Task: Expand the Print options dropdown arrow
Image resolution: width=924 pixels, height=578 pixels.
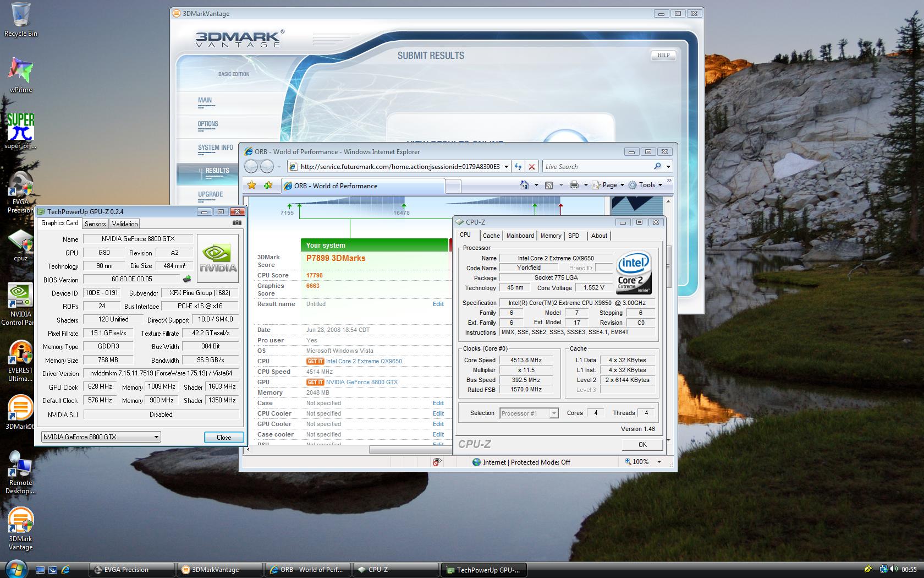Action: coord(585,185)
